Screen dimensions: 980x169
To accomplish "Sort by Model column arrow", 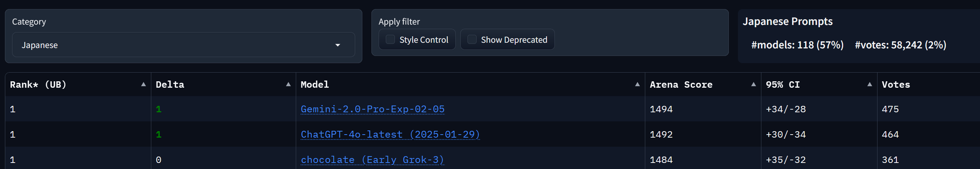I will [638, 85].
